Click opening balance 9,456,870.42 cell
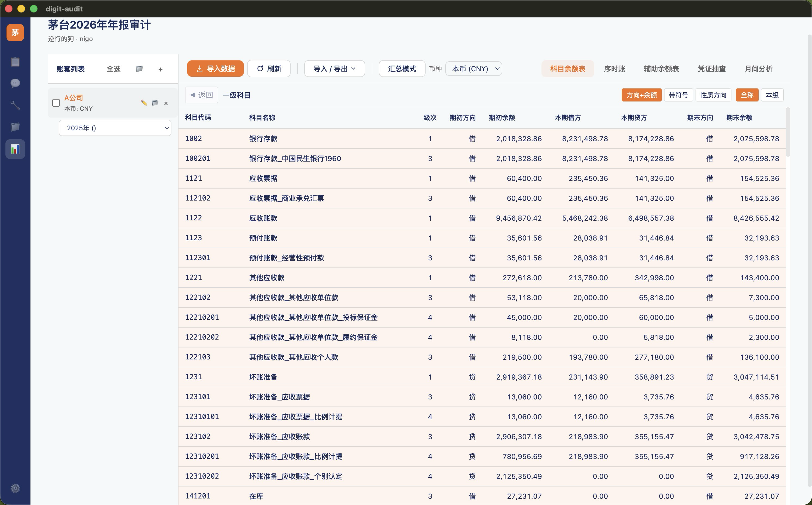 [519, 218]
